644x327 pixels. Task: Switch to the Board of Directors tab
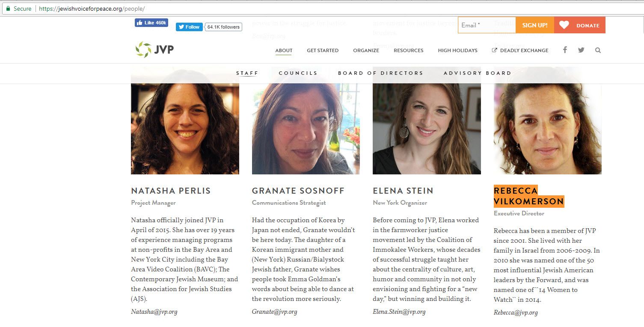click(x=380, y=73)
